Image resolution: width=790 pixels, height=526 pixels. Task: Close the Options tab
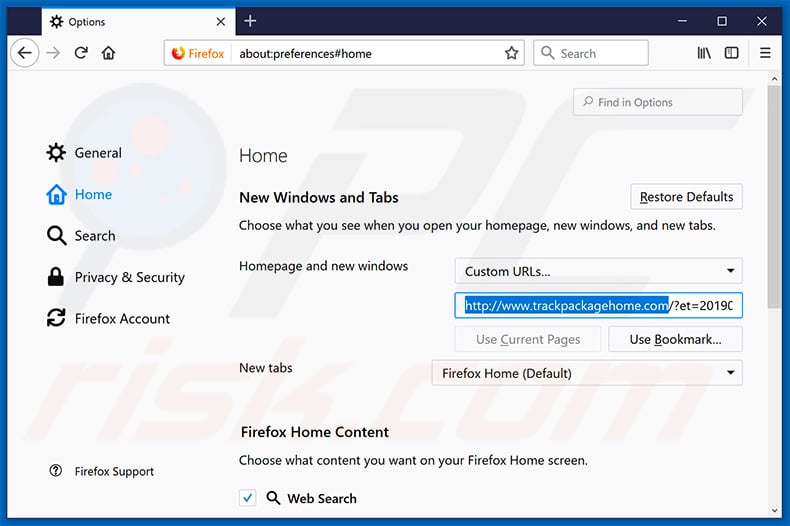(x=221, y=22)
